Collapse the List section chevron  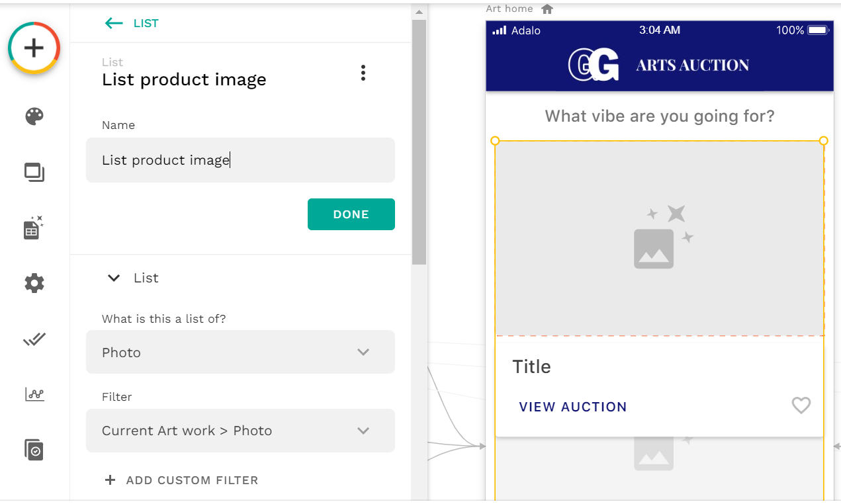point(114,278)
